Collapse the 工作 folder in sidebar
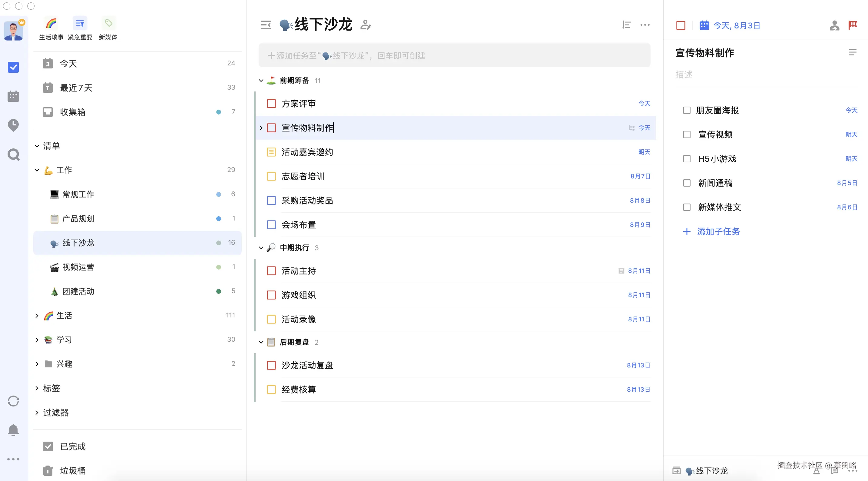 click(37, 170)
